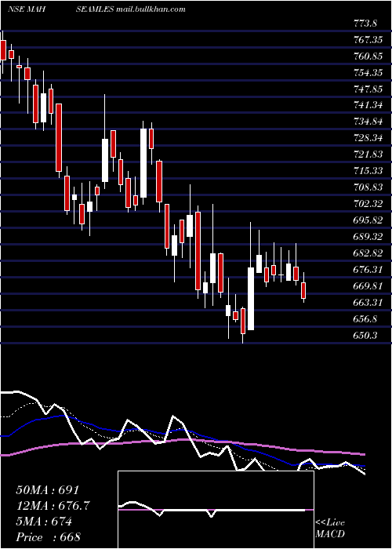Click the 663.31 price label
Screen dimensions: 392x549
click(368, 303)
